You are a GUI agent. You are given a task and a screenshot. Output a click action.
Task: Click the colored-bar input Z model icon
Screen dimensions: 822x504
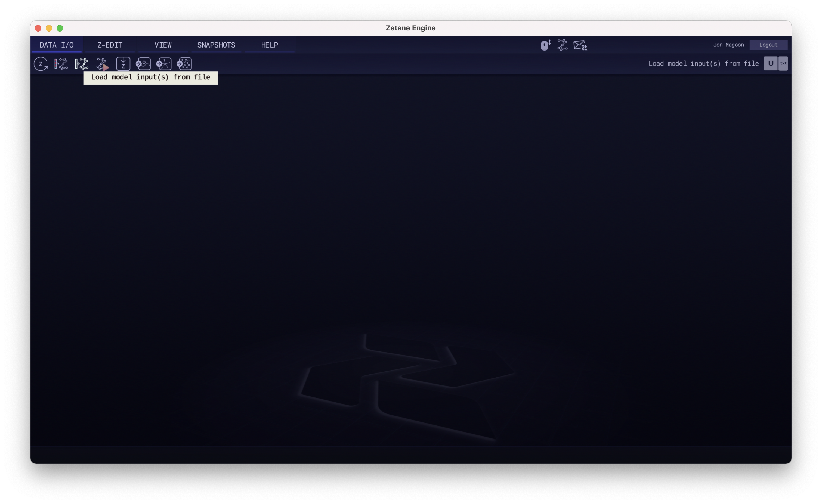[x=61, y=64]
